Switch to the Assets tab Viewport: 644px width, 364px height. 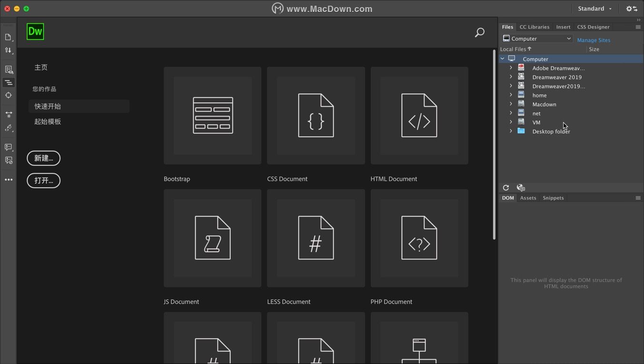point(528,198)
